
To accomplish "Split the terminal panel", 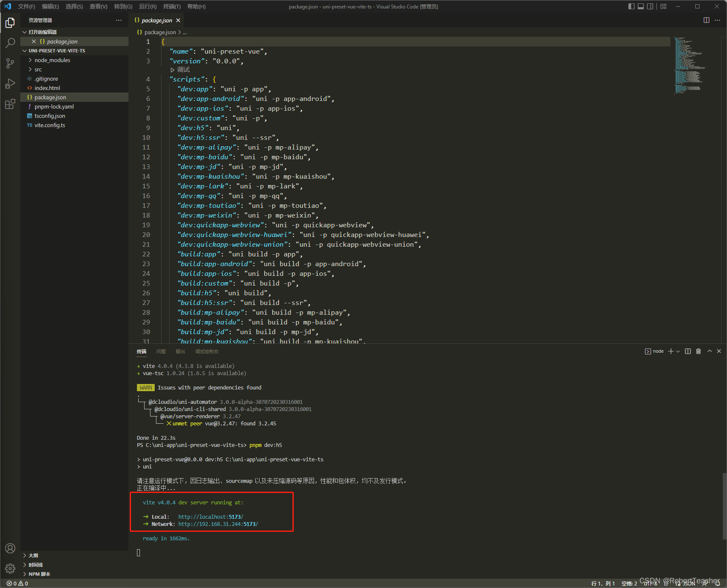I will click(x=688, y=351).
